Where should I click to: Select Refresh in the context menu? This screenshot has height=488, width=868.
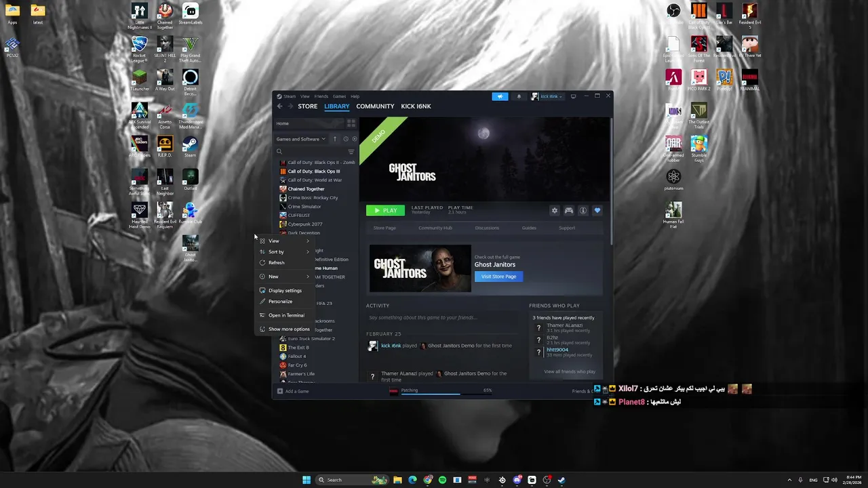coord(283,262)
